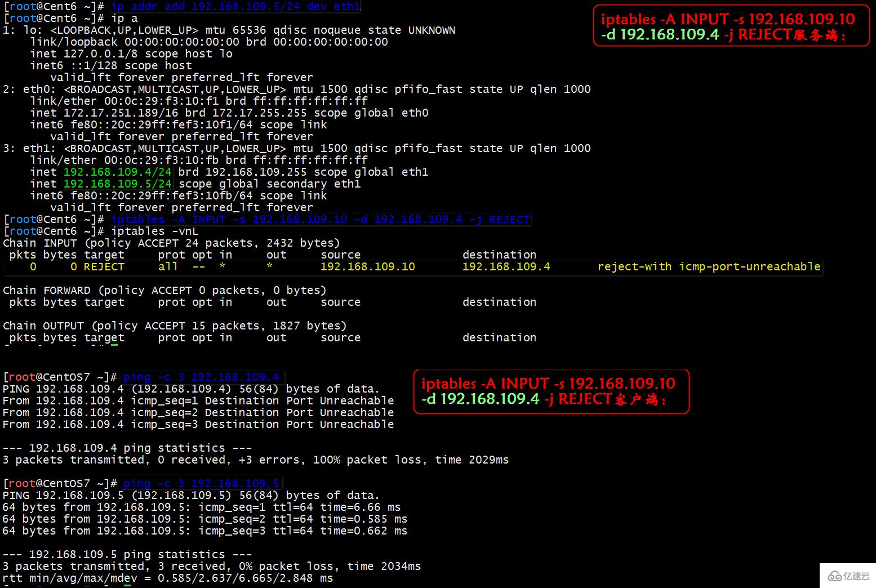Click the 'iptables -A INPUT' command on the Cent6 prompt
The height and width of the screenshot is (588, 876).
(x=321, y=219)
